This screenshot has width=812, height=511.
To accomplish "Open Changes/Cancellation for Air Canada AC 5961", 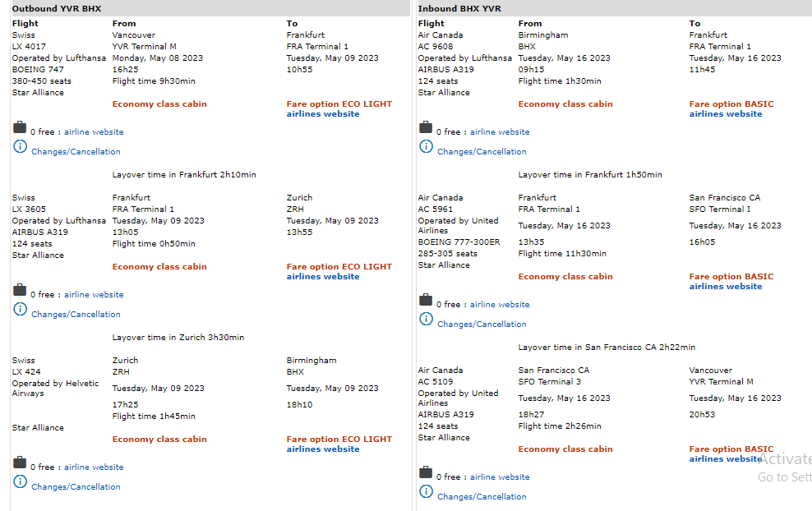I will 482,325.
